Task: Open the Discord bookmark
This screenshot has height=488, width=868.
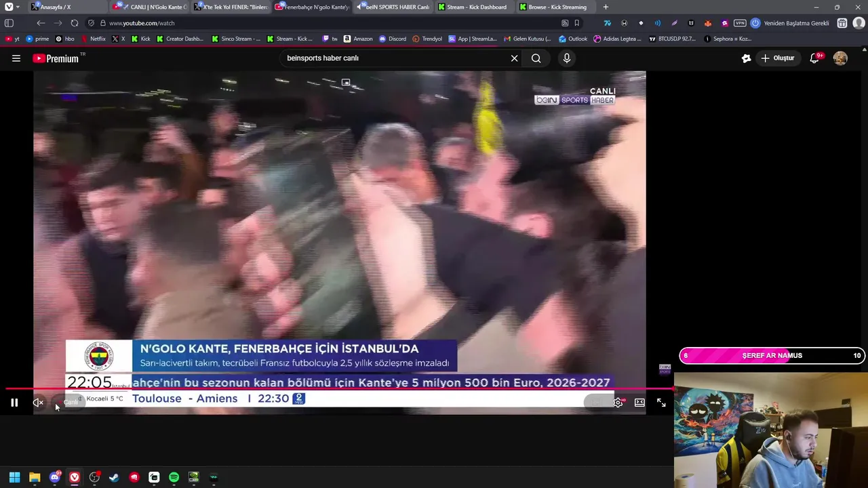Action: pos(393,39)
